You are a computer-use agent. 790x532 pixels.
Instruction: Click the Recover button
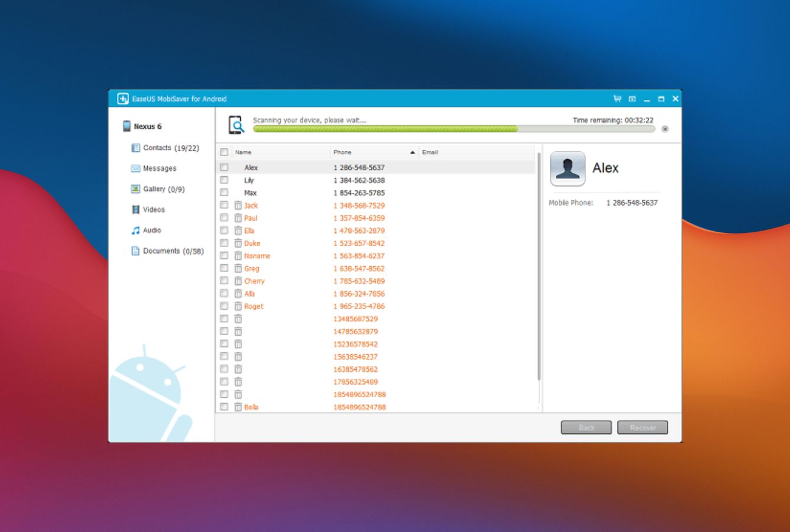643,427
